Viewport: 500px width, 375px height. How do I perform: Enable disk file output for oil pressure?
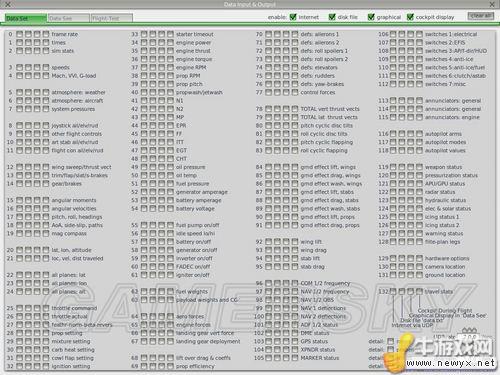pyautogui.click(x=153, y=167)
